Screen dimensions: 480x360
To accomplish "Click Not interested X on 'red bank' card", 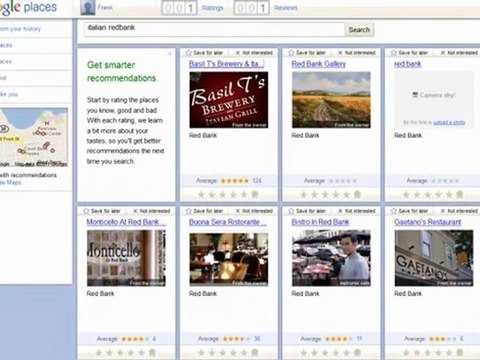I will point(443,53).
